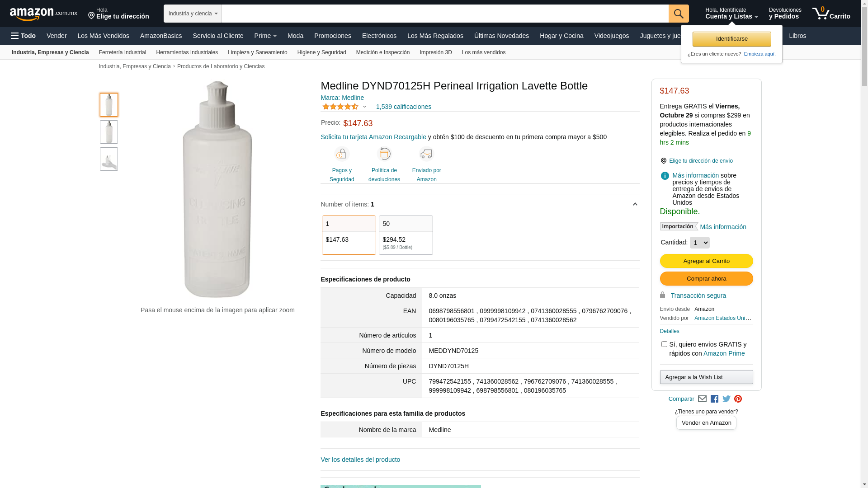The width and height of the screenshot is (868, 488).
Task: Open the Cantidad quantity dropdown
Action: click(x=699, y=243)
